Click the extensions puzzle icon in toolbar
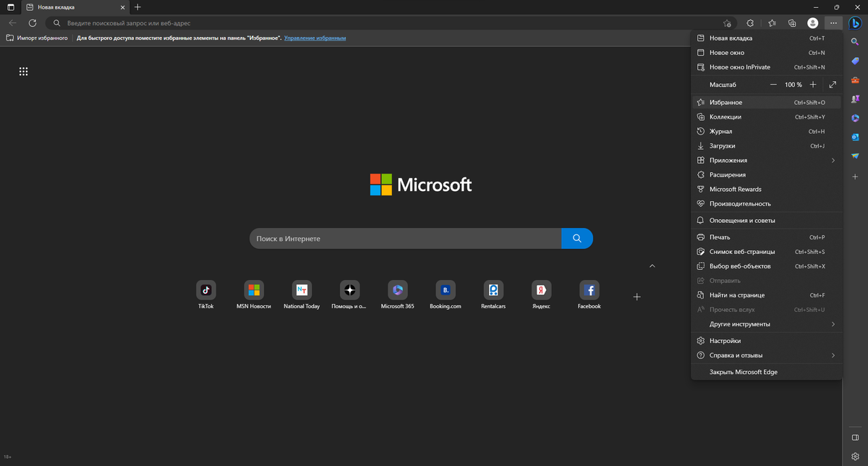The image size is (868, 466). [x=750, y=23]
